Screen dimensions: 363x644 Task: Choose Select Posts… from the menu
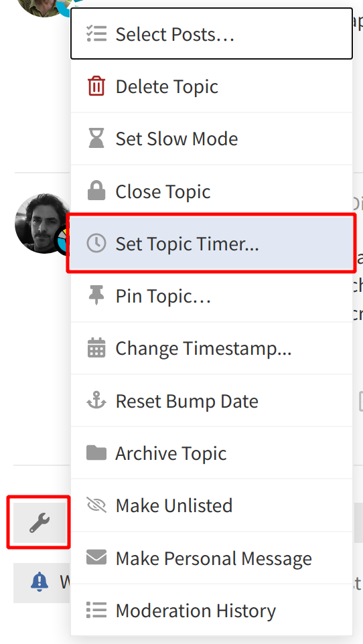212,33
